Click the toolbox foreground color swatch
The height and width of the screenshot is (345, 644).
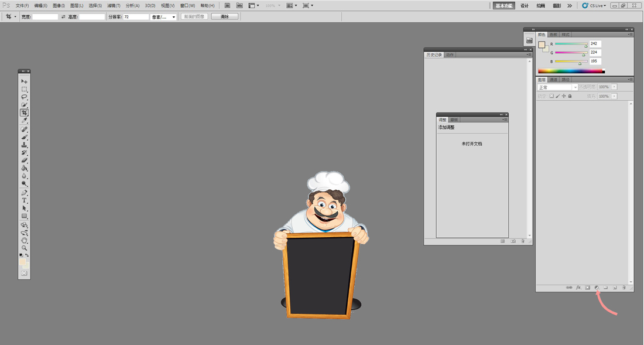[x=22, y=262]
